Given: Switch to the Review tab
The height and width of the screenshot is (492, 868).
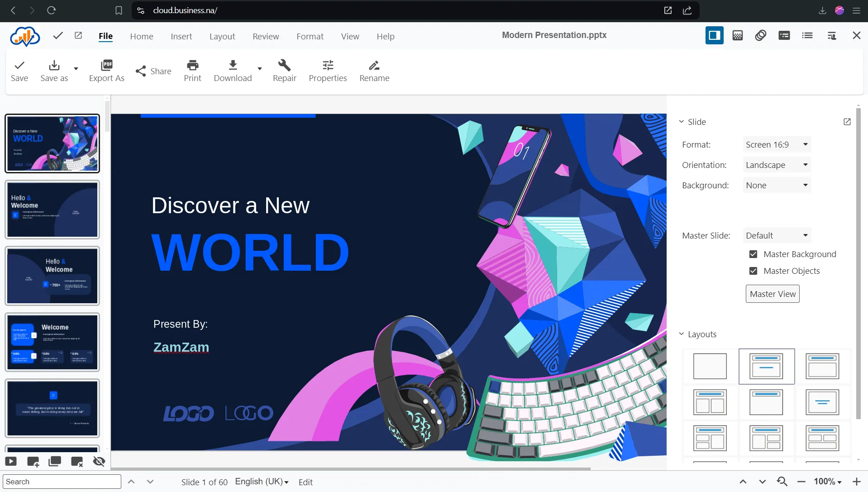Looking at the screenshot, I should coord(266,36).
